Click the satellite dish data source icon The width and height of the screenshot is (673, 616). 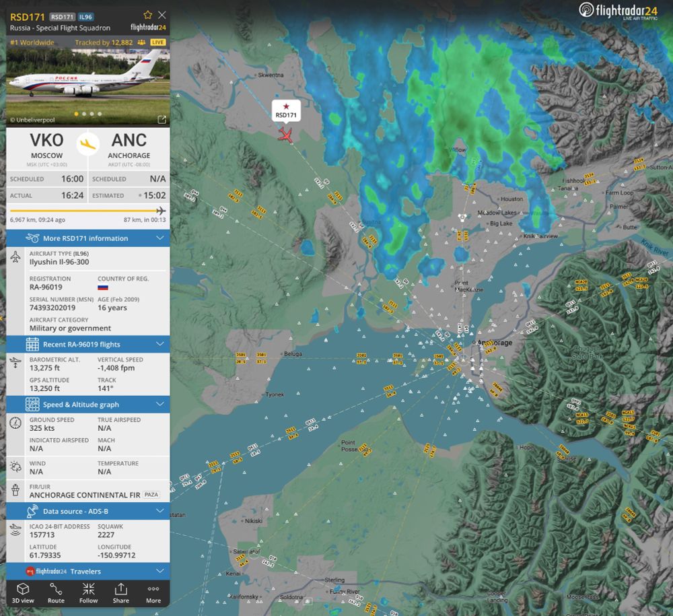[x=32, y=511]
